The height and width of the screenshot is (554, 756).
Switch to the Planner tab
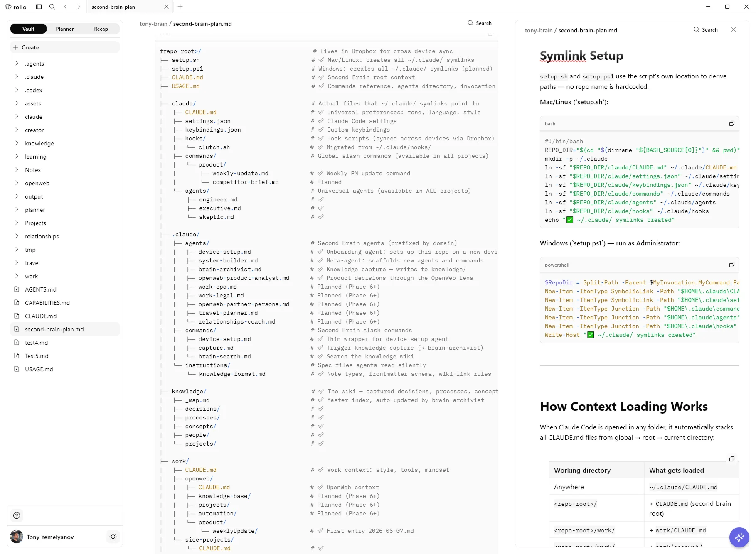click(x=65, y=29)
